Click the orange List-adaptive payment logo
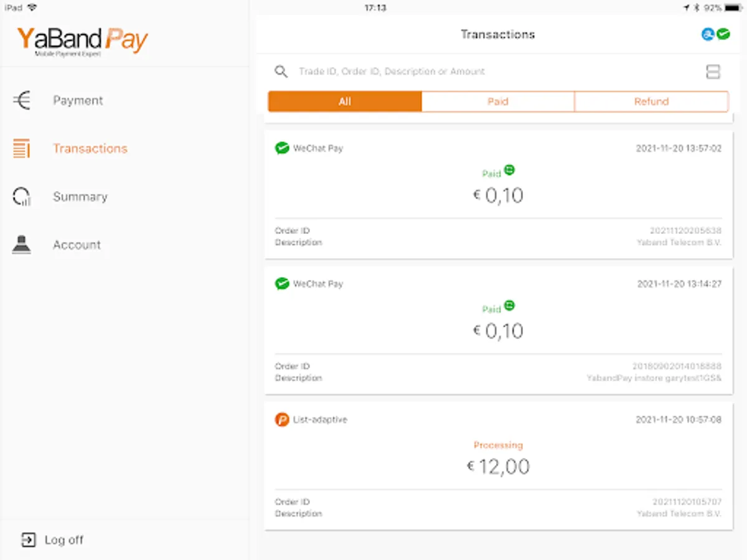The height and width of the screenshot is (560, 747). (282, 419)
